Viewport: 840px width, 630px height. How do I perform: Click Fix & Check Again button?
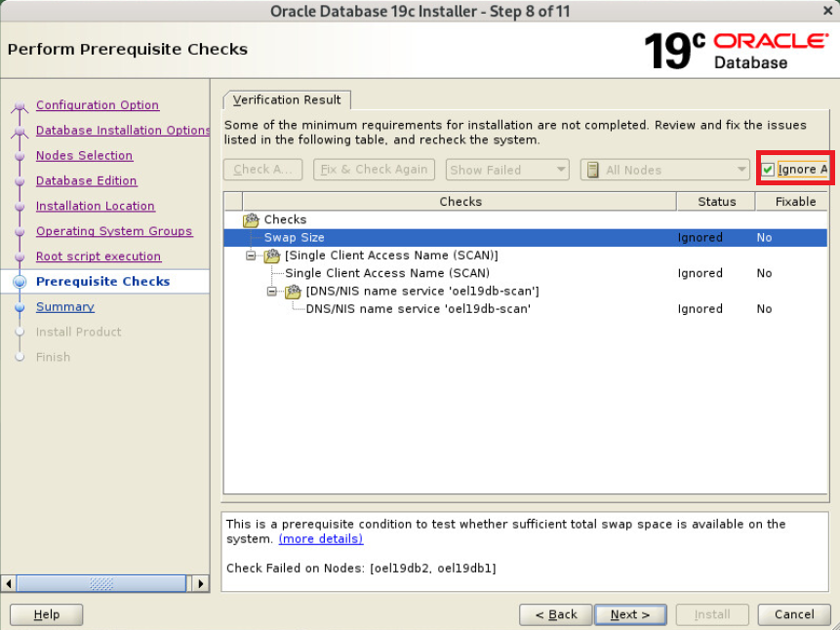click(374, 170)
